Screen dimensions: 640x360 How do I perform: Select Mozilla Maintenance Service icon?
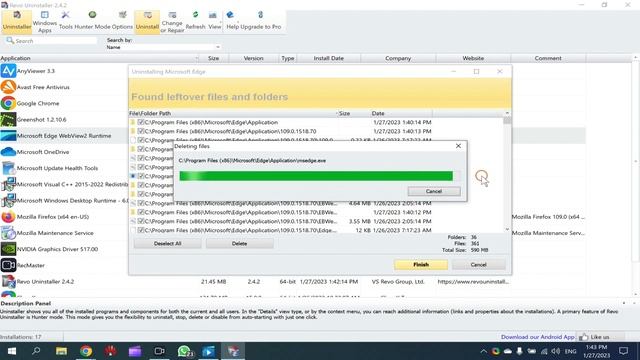[x=8, y=233]
